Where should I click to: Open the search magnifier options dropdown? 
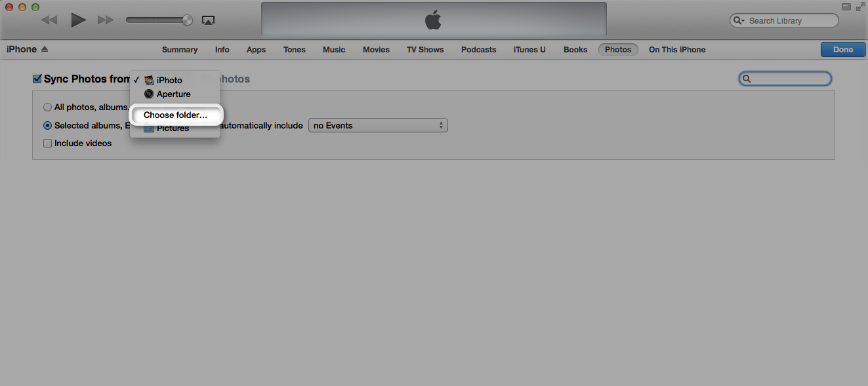tap(739, 20)
